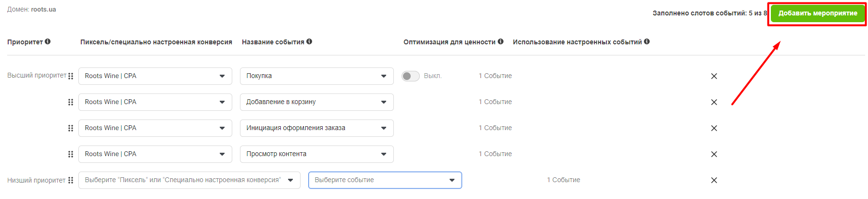
Task: Open pixel dropdown in Инициация оформления заказа row
Action: (155, 128)
